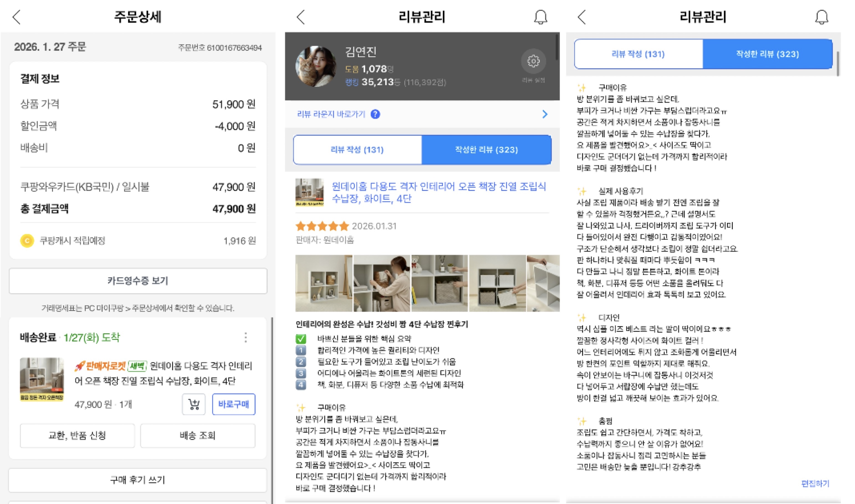855x504 pixels.
Task: Click 실제 사용후기 section heading
Action: click(x=621, y=191)
